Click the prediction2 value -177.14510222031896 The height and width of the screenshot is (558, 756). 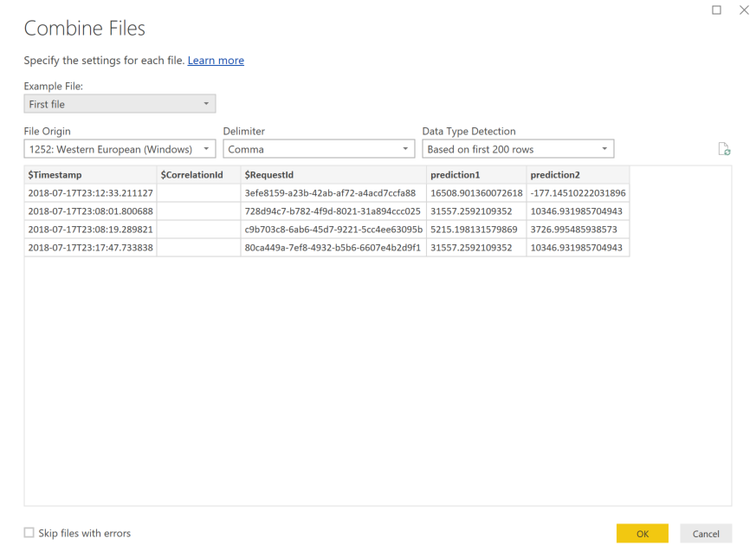tap(578, 192)
